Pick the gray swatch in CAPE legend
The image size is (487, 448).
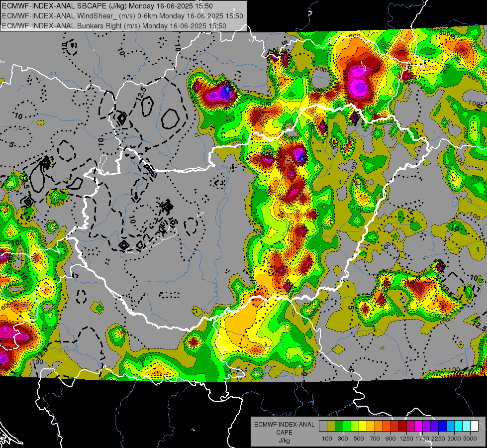tap(323, 426)
